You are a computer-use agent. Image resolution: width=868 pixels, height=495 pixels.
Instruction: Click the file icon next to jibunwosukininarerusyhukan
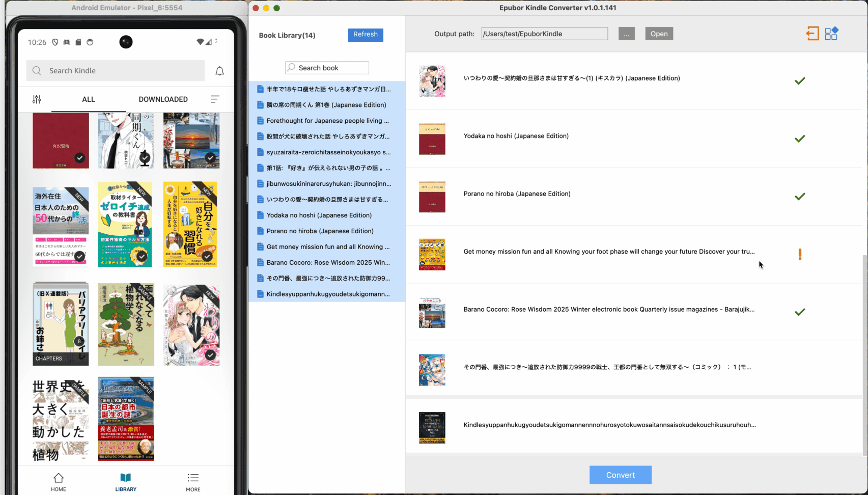click(260, 184)
